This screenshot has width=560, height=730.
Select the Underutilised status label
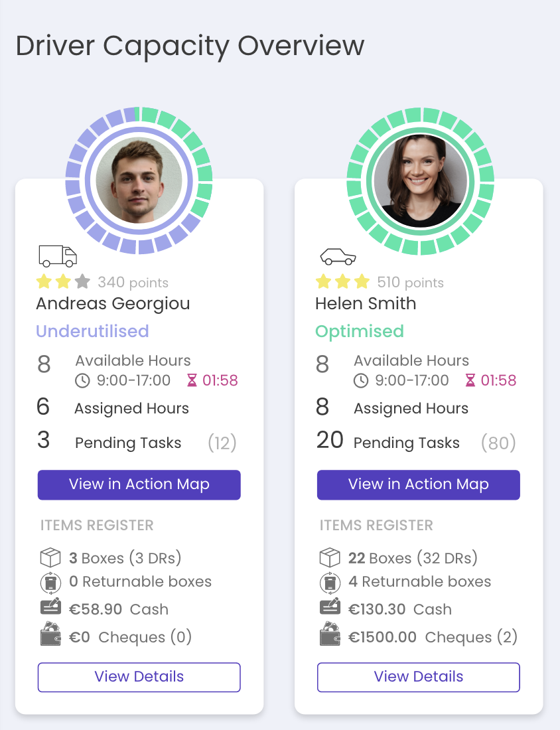point(93,331)
